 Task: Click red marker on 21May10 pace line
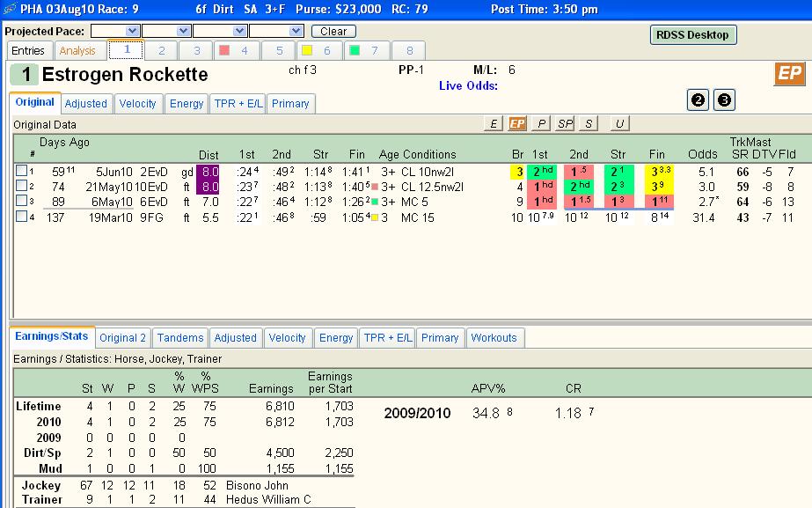pyautogui.click(x=375, y=186)
